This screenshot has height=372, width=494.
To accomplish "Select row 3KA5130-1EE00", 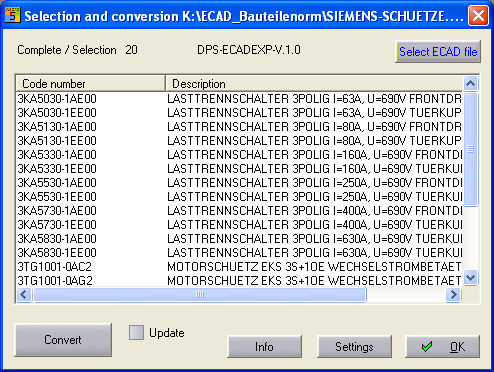I will click(239, 141).
